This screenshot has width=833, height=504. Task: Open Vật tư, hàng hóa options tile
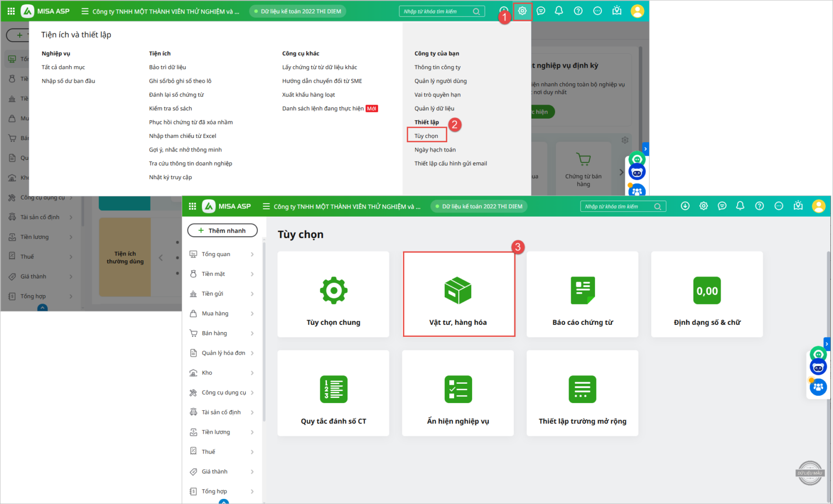[x=458, y=295]
